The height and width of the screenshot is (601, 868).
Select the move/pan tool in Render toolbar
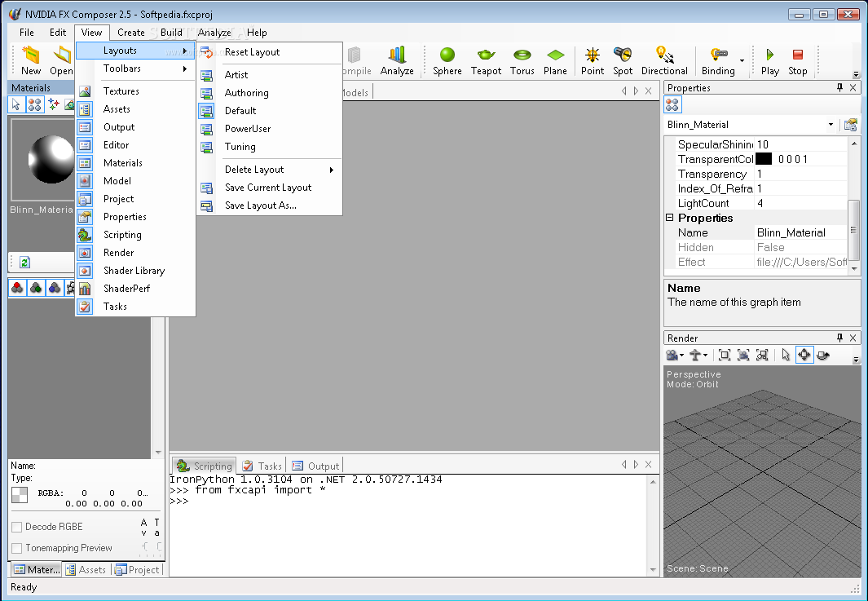point(804,355)
